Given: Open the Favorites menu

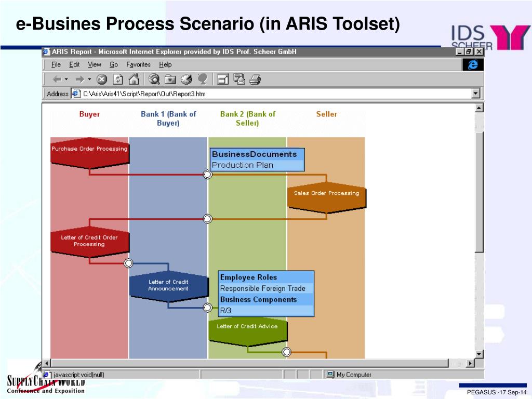Looking at the screenshot, I should [x=138, y=64].
